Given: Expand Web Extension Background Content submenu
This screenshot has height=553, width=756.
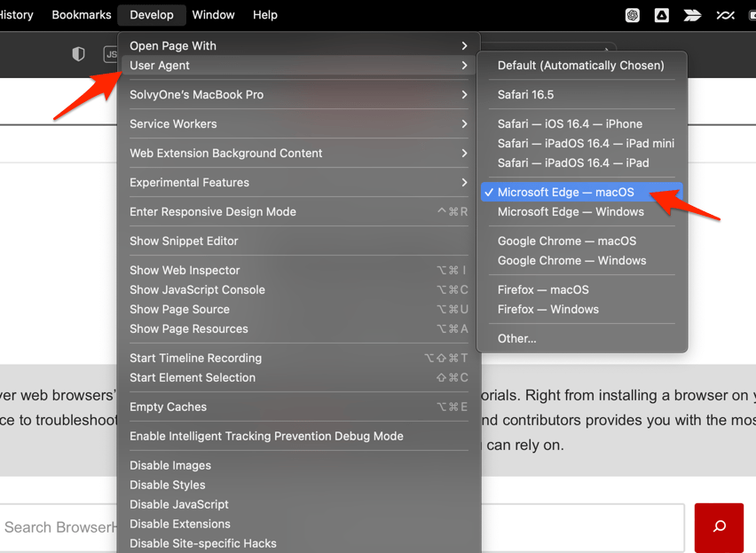Looking at the screenshot, I should tap(299, 154).
